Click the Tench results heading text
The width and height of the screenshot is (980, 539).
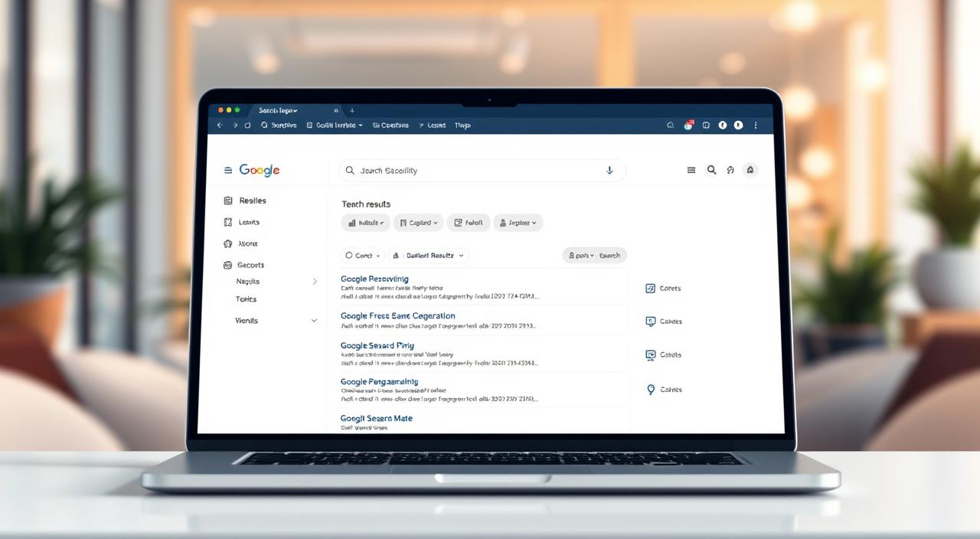pos(366,204)
